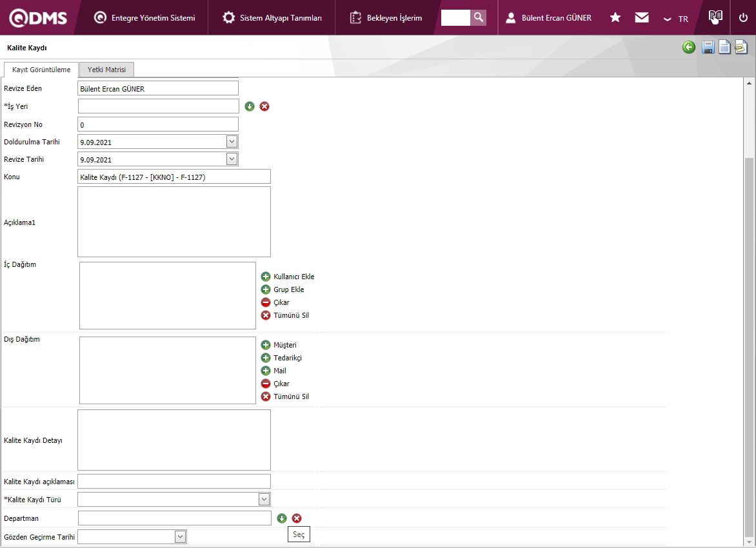Click the green back arrow icon
Image resolution: width=756 pixels, height=548 pixels.
tap(689, 47)
